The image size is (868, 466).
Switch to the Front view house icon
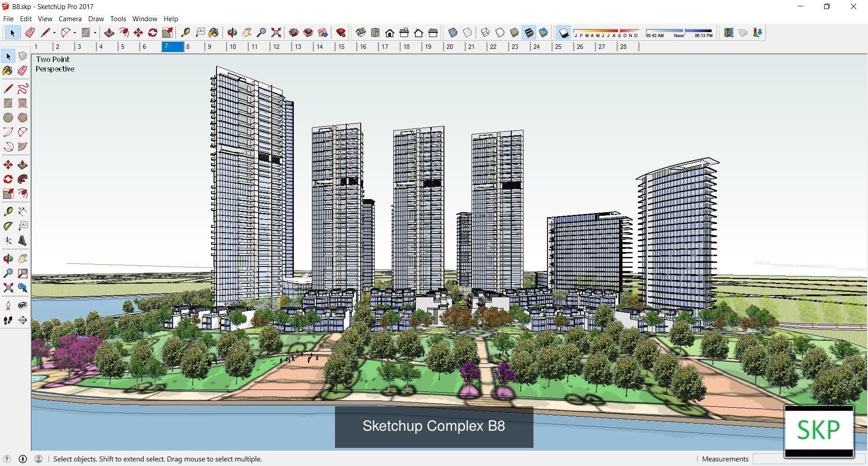click(x=390, y=33)
